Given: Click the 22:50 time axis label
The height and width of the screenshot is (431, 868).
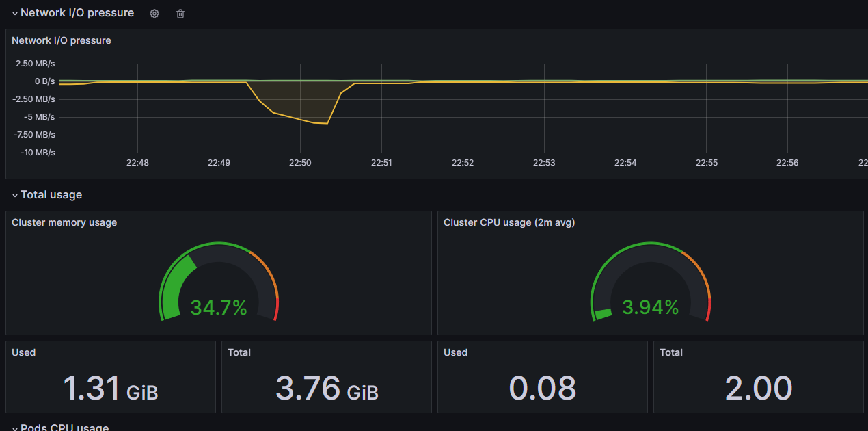Looking at the screenshot, I should pyautogui.click(x=300, y=163).
